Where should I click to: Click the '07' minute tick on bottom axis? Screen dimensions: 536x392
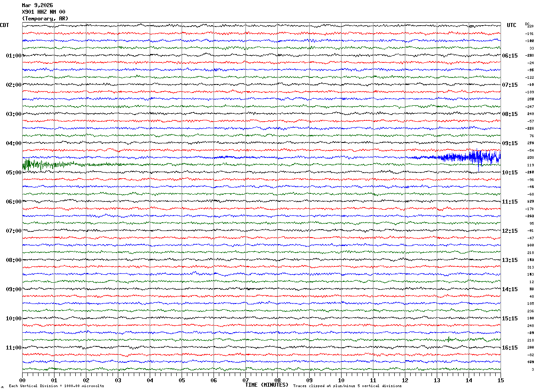(x=245, y=380)
